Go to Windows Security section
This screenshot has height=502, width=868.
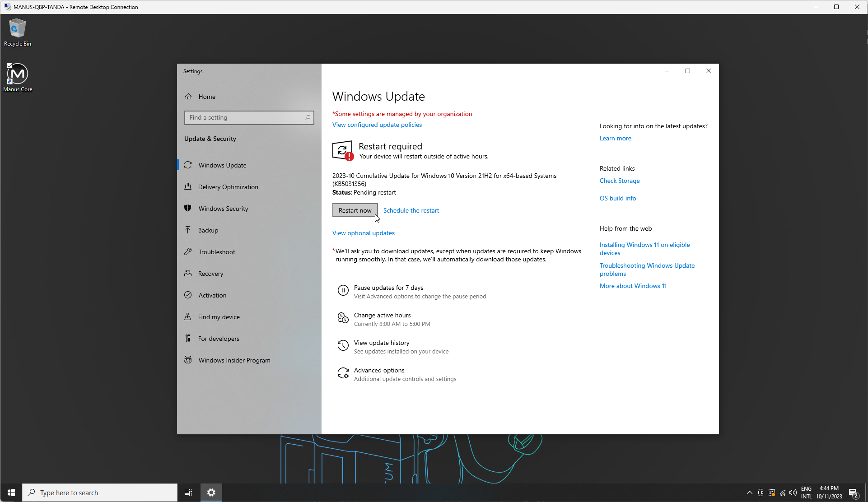(223, 209)
